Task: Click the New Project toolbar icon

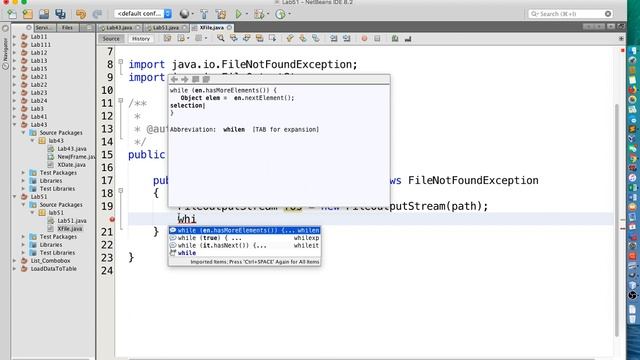Action: coord(28,14)
